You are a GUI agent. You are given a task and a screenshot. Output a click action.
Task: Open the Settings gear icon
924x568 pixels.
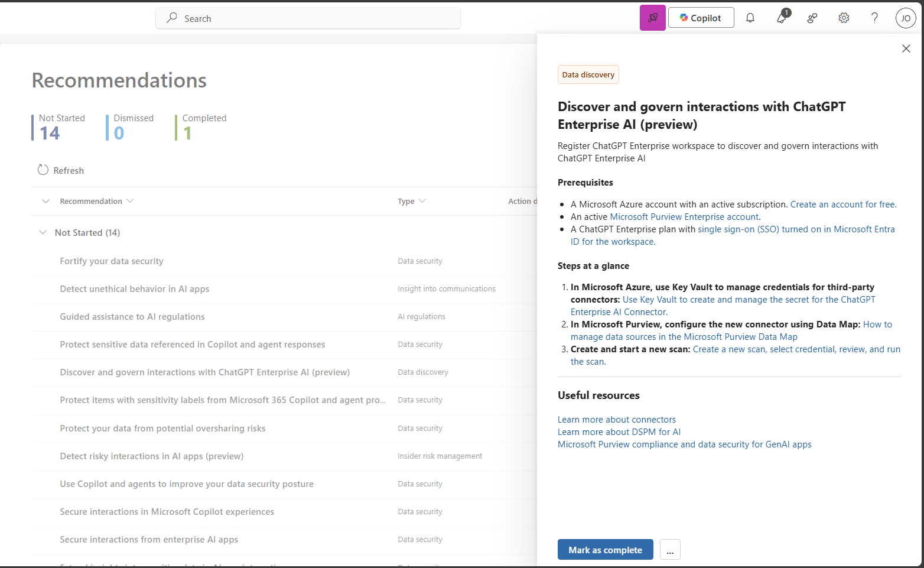click(844, 18)
